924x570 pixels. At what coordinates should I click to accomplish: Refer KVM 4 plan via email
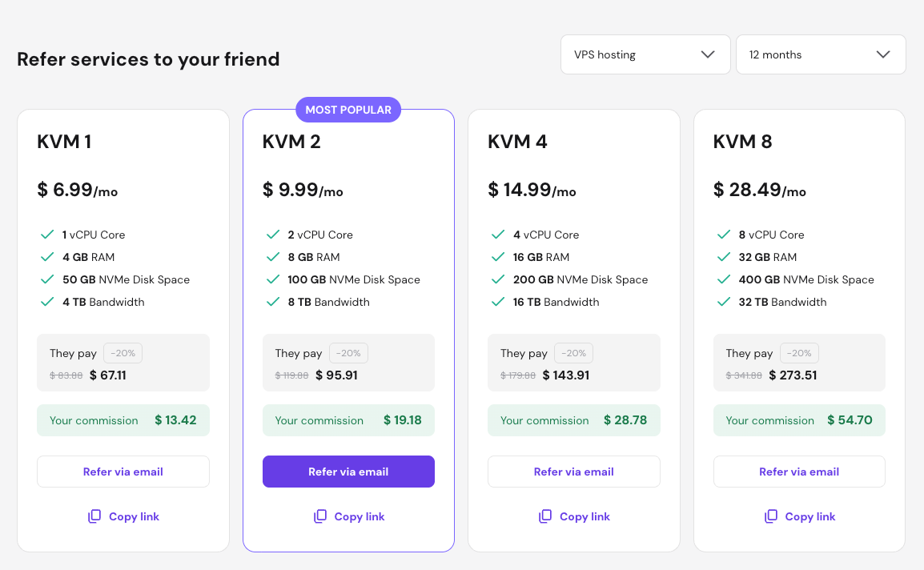tap(573, 472)
